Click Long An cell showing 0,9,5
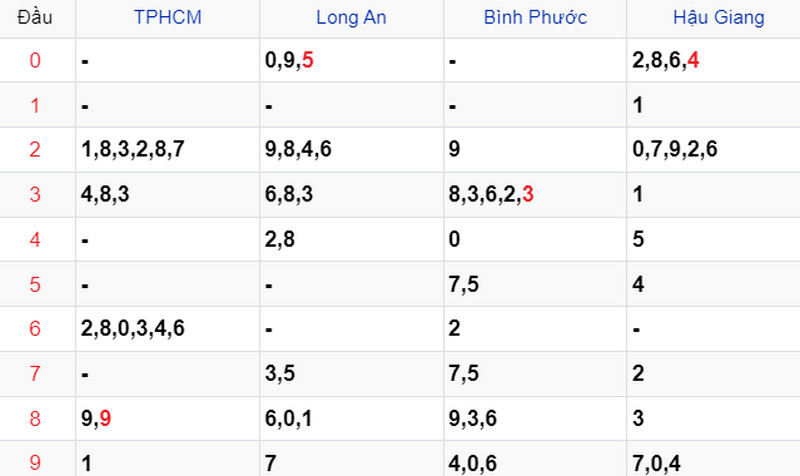The image size is (800, 476). pyautogui.click(x=351, y=60)
